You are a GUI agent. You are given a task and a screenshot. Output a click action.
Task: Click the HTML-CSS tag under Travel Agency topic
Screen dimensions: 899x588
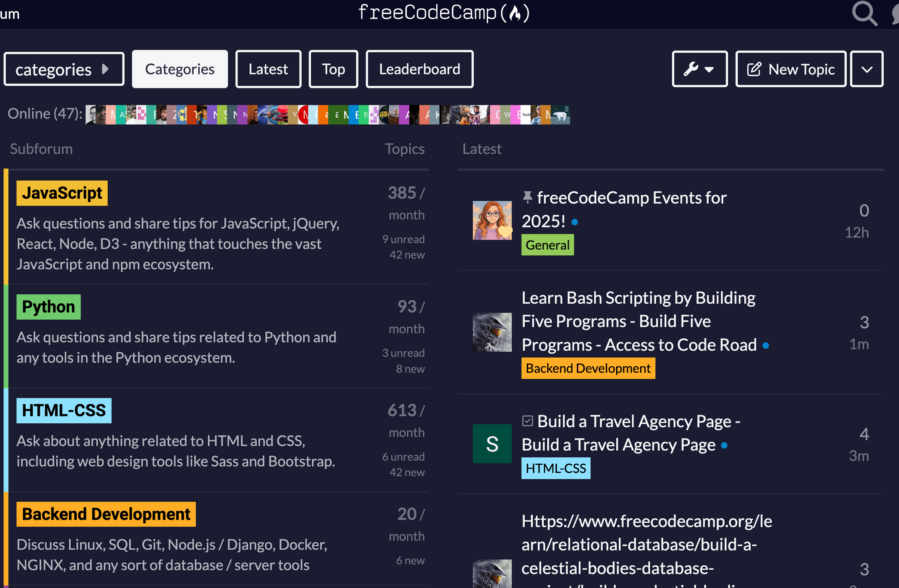click(556, 469)
